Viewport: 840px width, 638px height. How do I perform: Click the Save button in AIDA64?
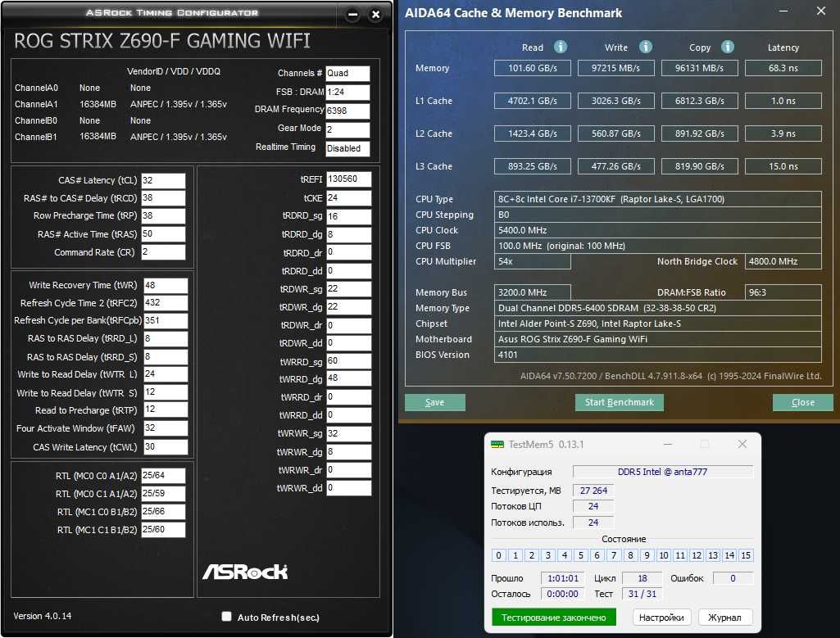[x=434, y=402]
